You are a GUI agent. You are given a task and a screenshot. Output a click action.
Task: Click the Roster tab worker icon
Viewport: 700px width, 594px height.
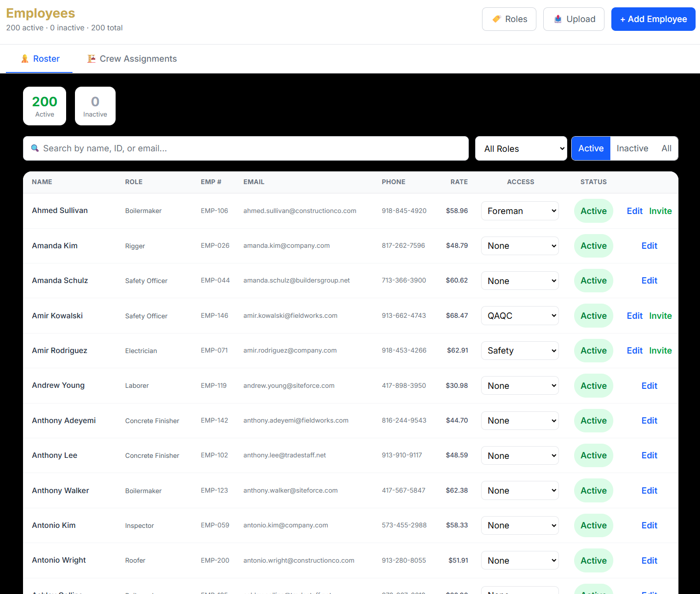tap(25, 59)
